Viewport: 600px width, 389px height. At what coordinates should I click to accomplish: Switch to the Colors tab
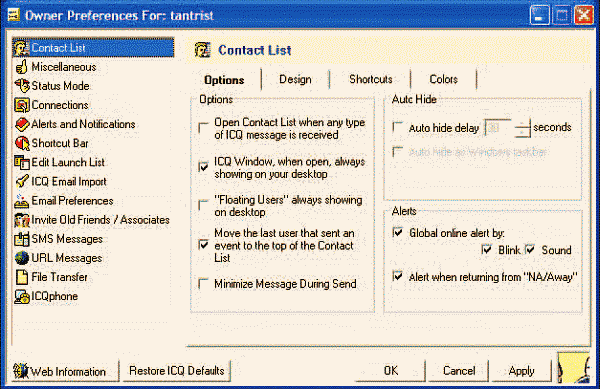coord(443,79)
